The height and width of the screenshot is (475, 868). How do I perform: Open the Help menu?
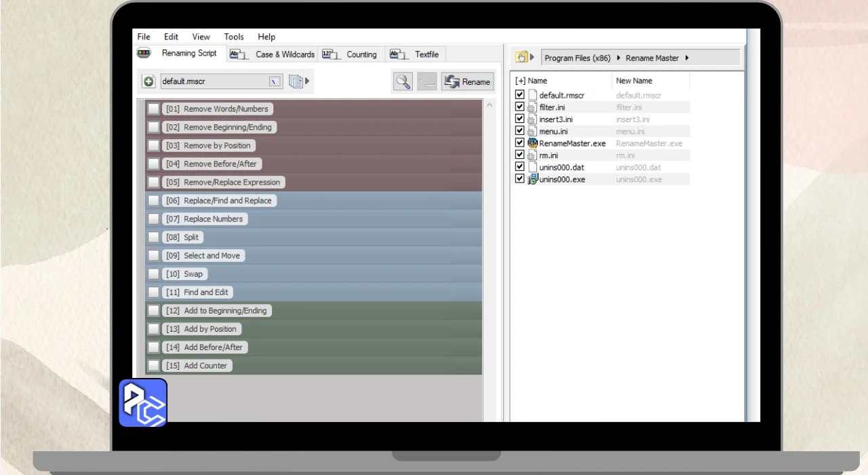[x=267, y=37]
